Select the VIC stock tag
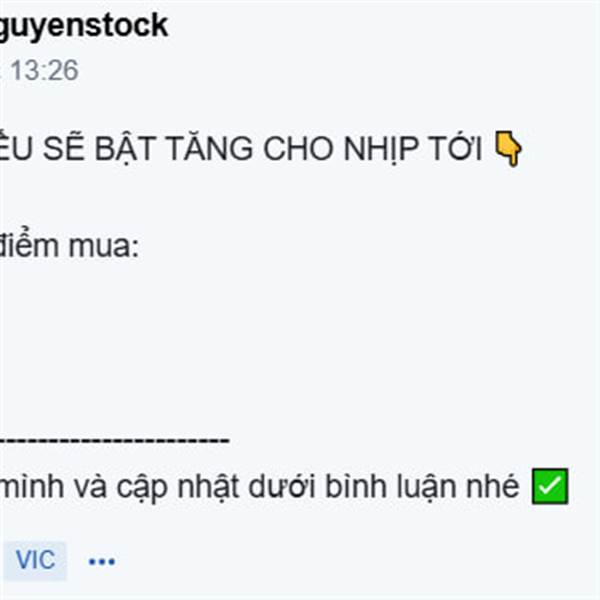600x600 pixels. tap(36, 560)
